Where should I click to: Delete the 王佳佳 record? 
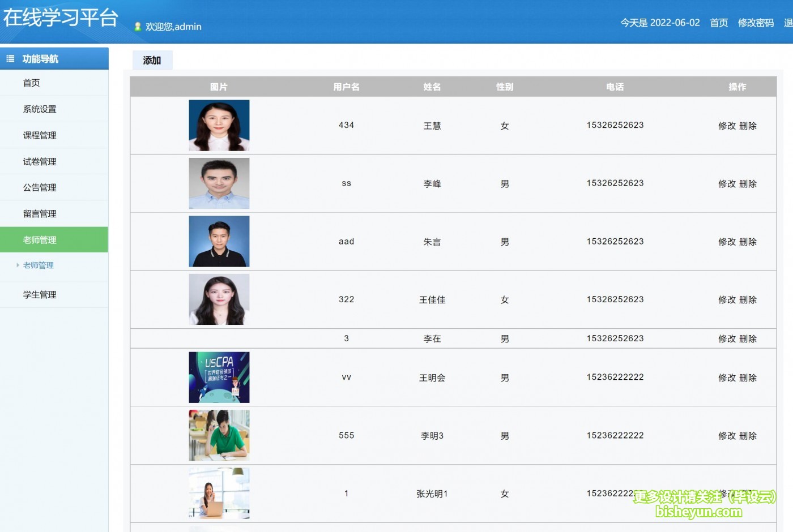coord(748,299)
